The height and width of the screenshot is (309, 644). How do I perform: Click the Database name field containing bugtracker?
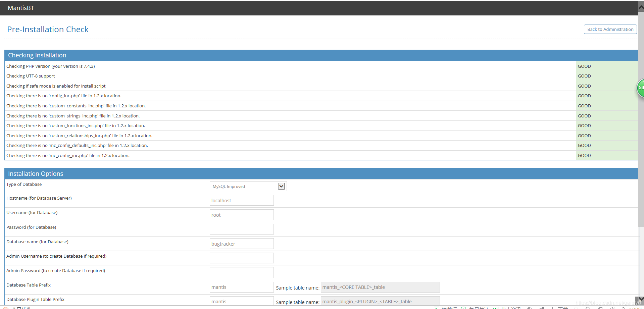[x=242, y=244]
